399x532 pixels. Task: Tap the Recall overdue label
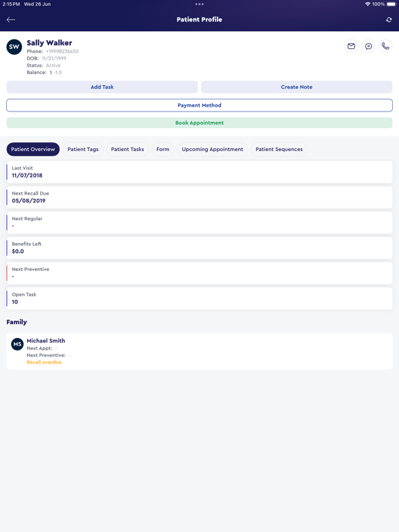(x=44, y=362)
